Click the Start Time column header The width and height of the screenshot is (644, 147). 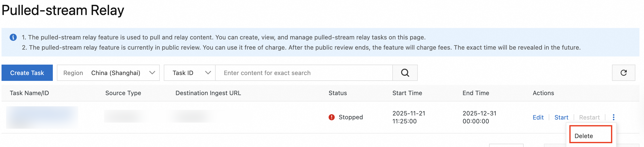click(407, 93)
